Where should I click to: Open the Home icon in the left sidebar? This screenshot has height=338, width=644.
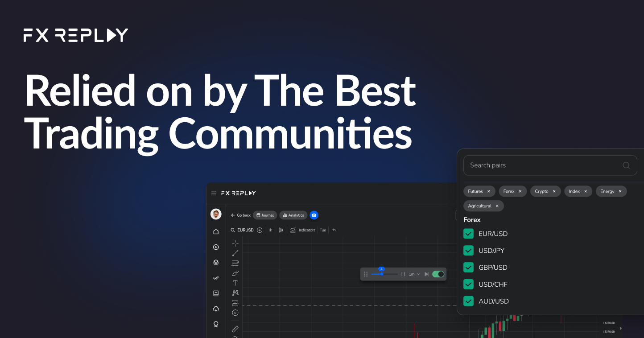(x=216, y=231)
